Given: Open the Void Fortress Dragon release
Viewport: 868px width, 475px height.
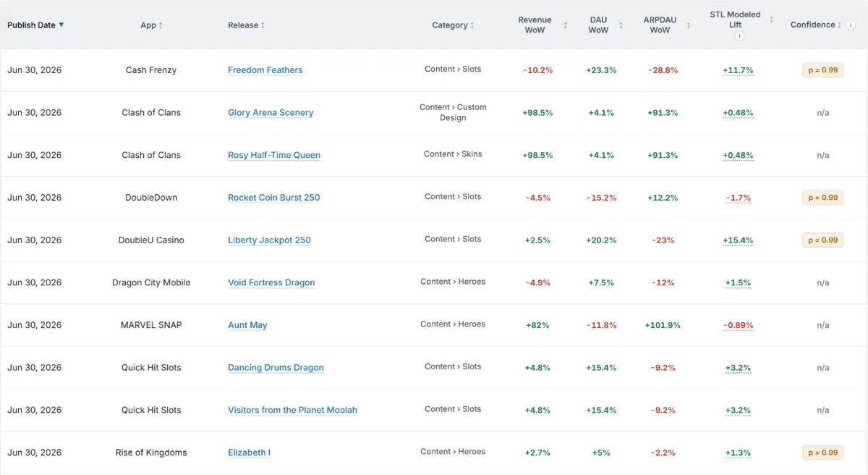Looking at the screenshot, I should [271, 283].
